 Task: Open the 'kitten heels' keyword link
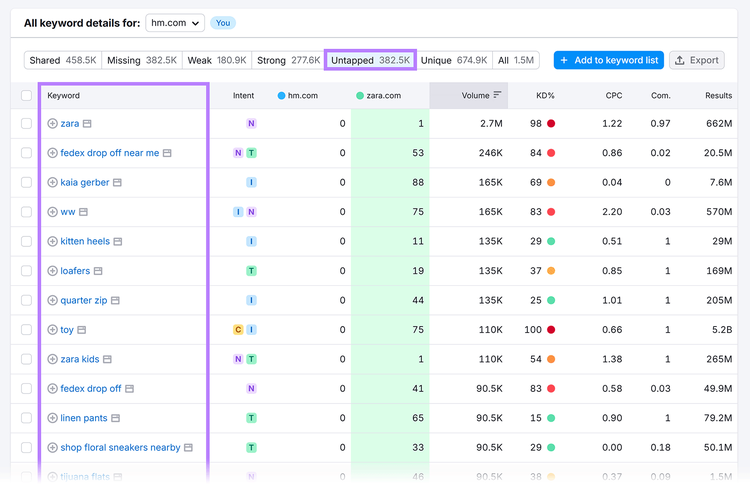[85, 242]
